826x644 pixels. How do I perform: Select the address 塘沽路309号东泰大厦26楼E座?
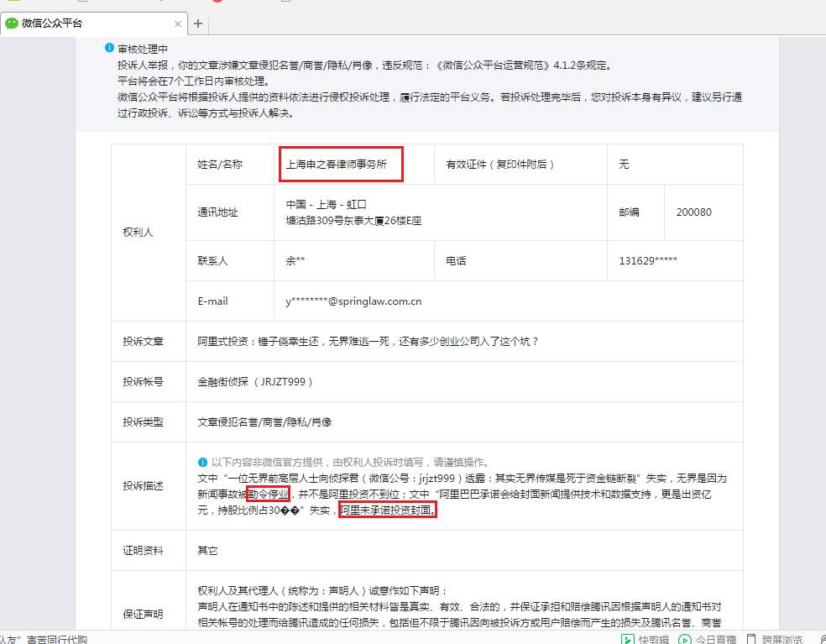[354, 221]
